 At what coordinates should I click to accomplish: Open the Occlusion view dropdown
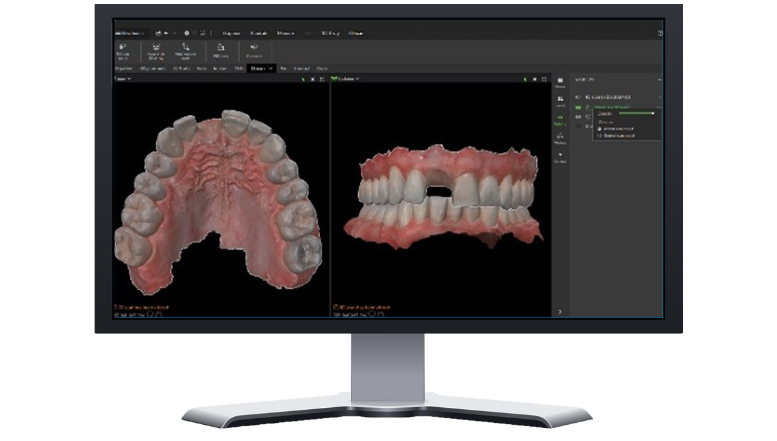tap(348, 78)
